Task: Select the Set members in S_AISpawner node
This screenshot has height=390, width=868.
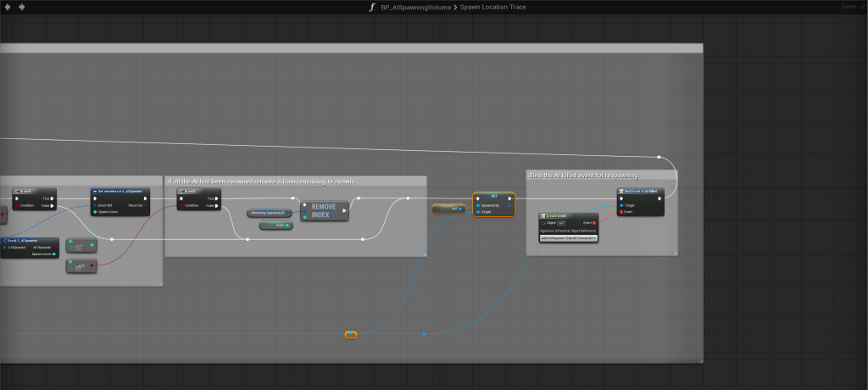Action: (x=120, y=192)
